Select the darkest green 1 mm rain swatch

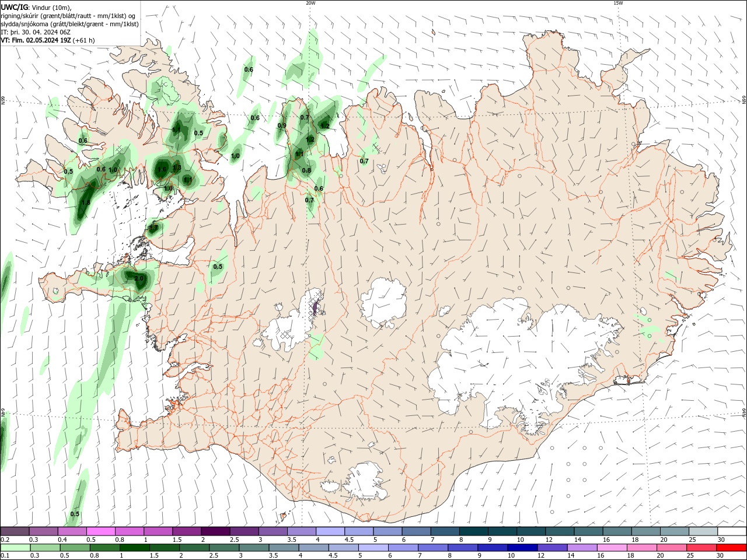click(135, 547)
